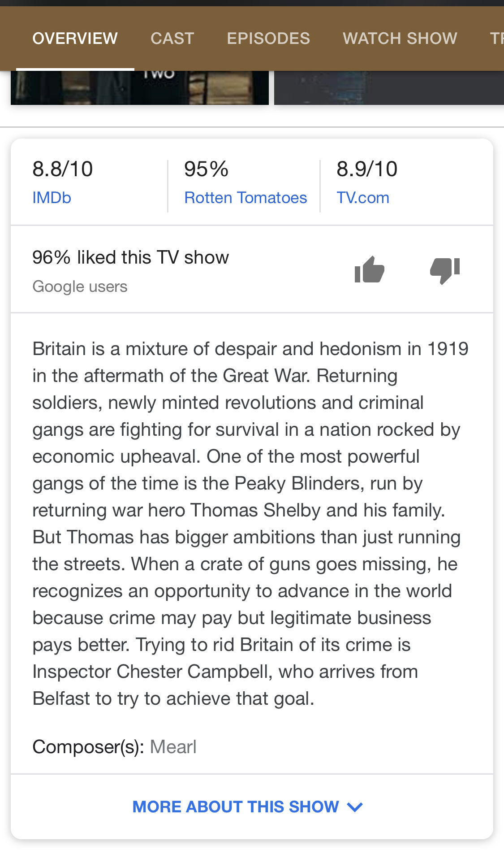Switch to the Episodes tab
The height and width of the screenshot is (850, 504).
pyautogui.click(x=268, y=38)
